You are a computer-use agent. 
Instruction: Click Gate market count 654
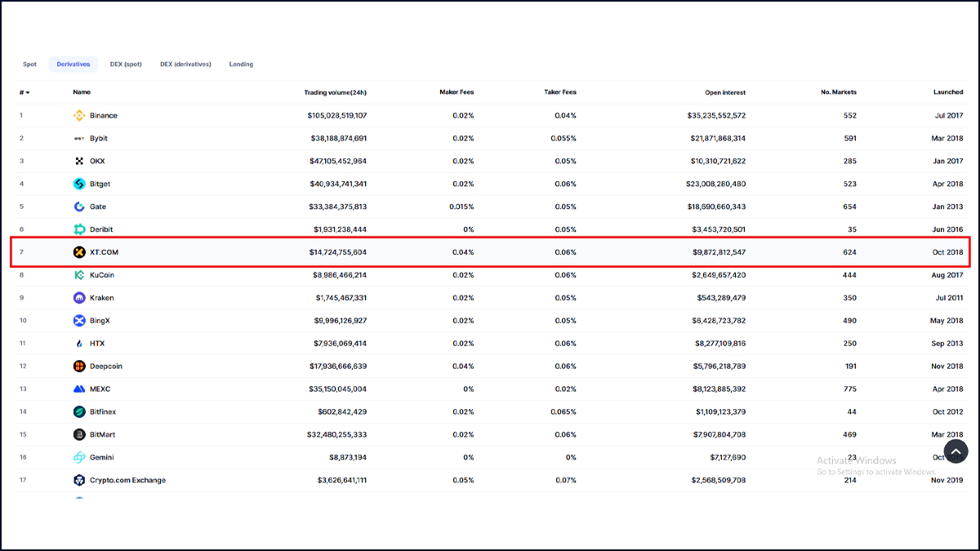coord(850,207)
